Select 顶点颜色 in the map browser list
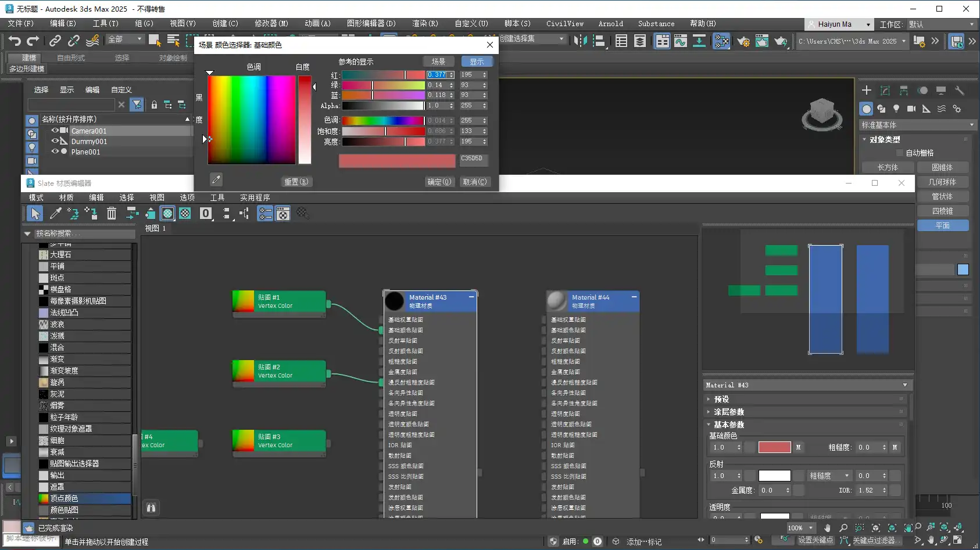This screenshot has height=550, width=980. coord(64,498)
